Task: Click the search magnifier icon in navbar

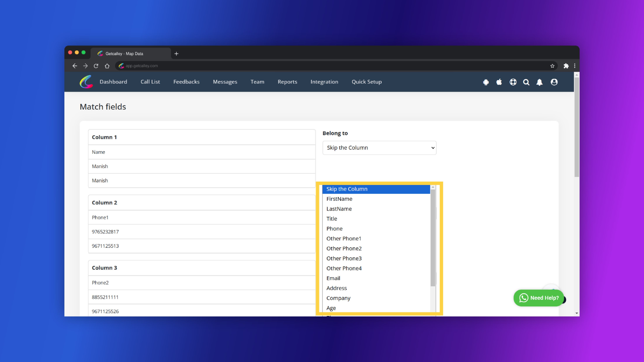Action: (526, 82)
